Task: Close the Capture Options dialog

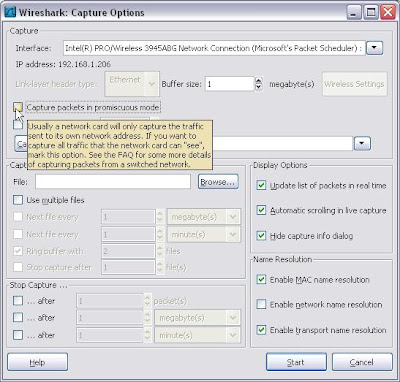Action: tap(388, 13)
